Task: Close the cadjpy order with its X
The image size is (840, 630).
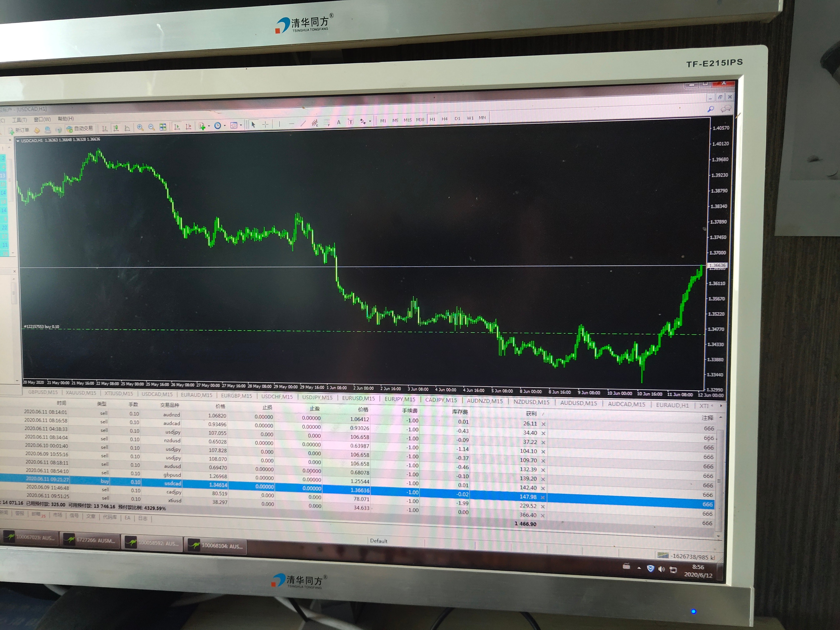Action: tap(543, 507)
